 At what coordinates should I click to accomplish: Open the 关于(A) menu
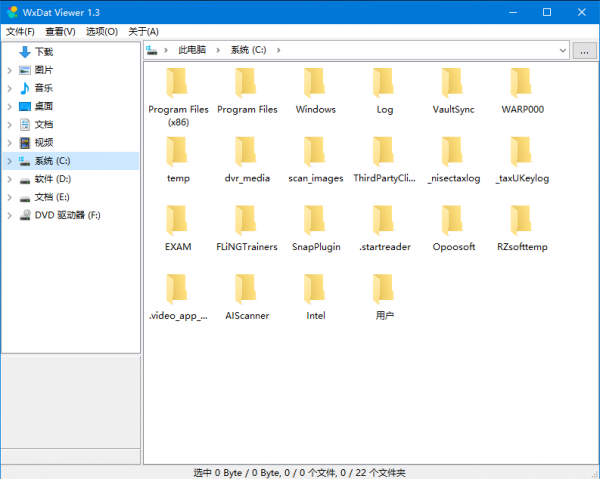(x=143, y=32)
